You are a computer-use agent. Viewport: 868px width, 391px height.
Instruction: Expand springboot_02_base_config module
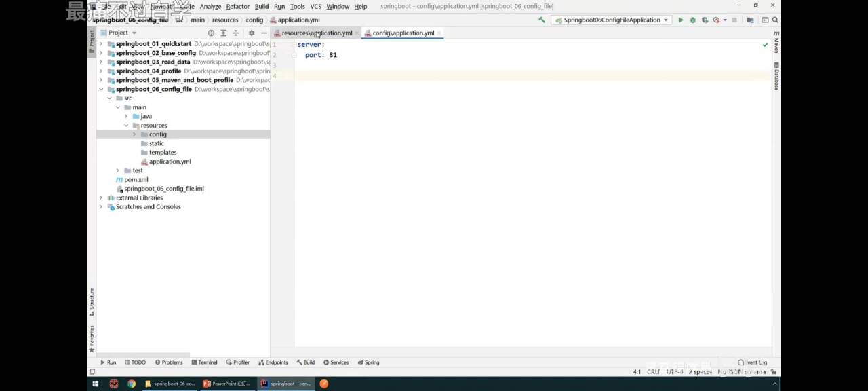[x=101, y=53]
